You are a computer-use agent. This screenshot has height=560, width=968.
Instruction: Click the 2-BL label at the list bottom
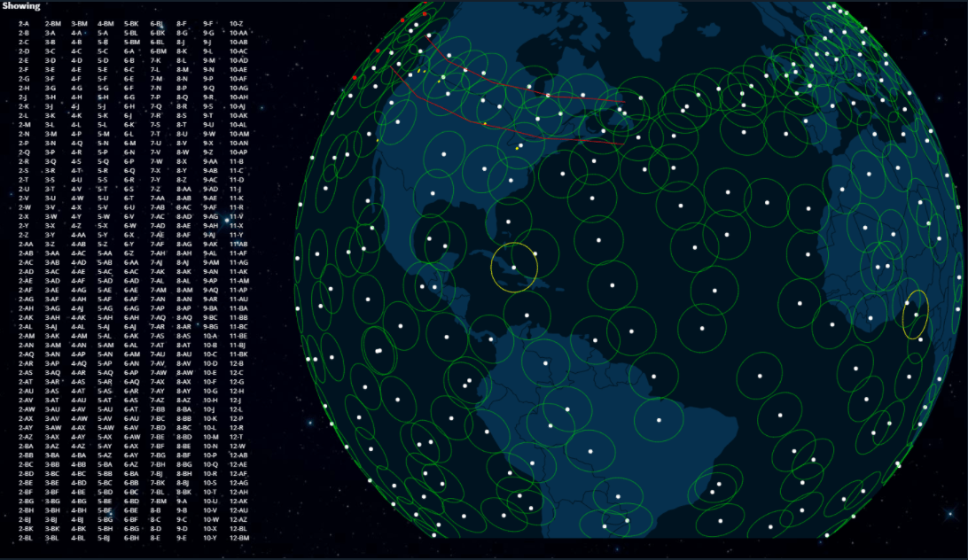[x=25, y=537]
